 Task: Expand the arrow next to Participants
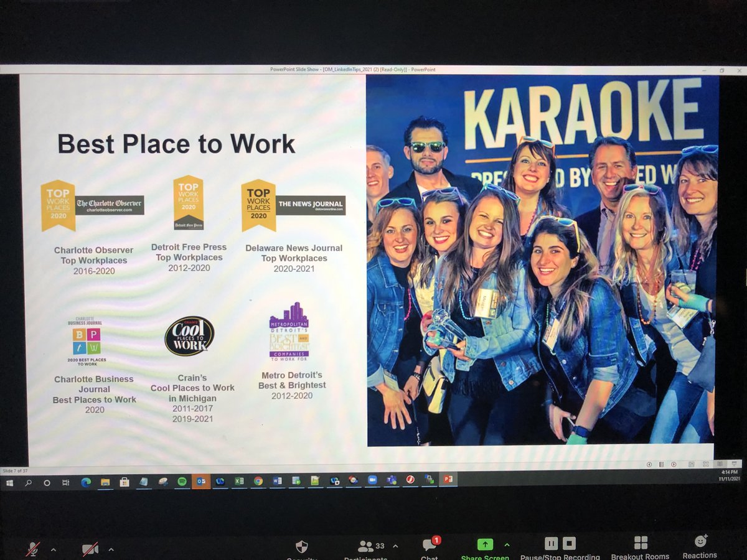pos(395,546)
